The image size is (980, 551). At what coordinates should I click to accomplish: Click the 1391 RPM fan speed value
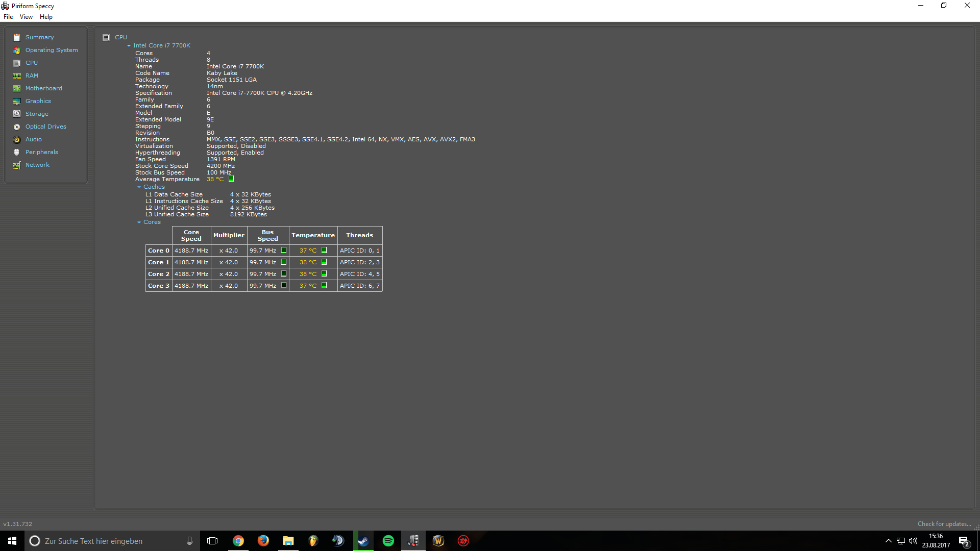(x=221, y=159)
